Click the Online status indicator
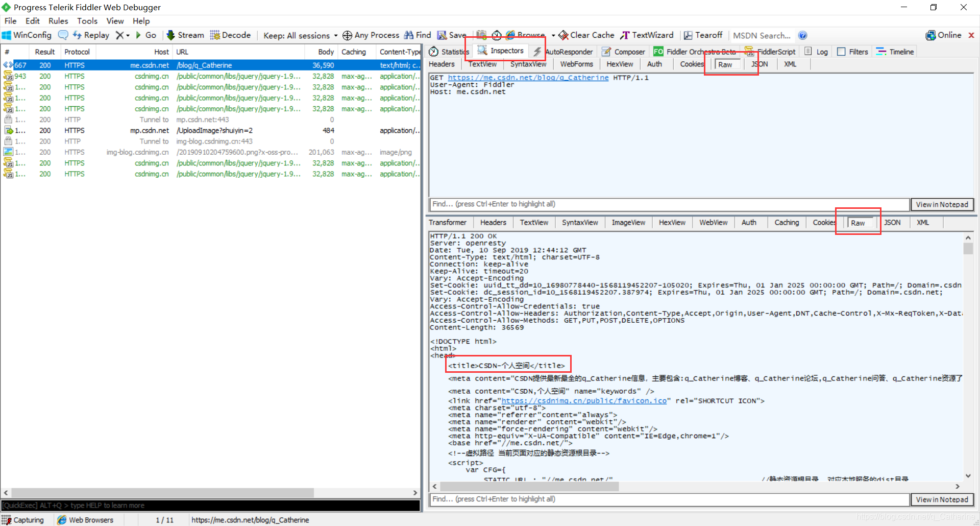This screenshot has height=526, width=980. click(943, 35)
